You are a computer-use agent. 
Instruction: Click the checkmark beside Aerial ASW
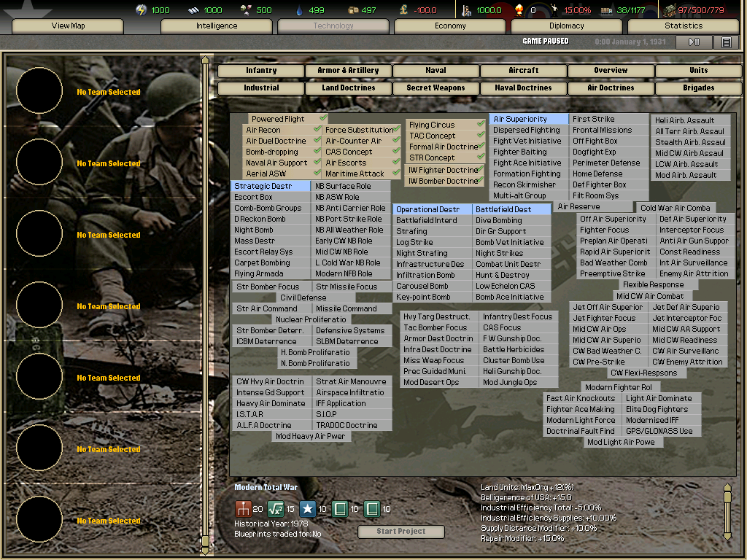tap(317, 173)
